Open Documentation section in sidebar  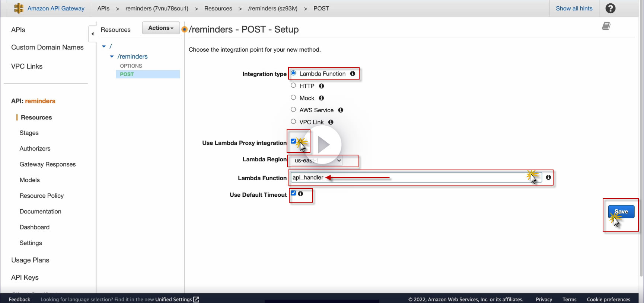point(41,212)
